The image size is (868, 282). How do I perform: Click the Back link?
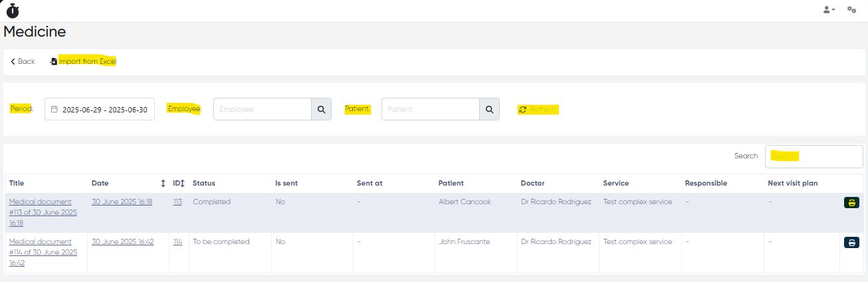coord(23,61)
